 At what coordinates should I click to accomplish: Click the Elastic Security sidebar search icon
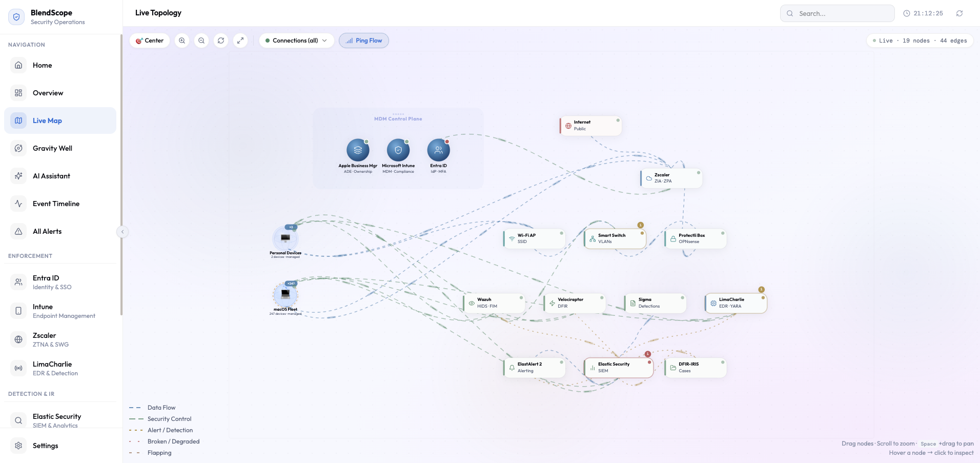click(18, 420)
